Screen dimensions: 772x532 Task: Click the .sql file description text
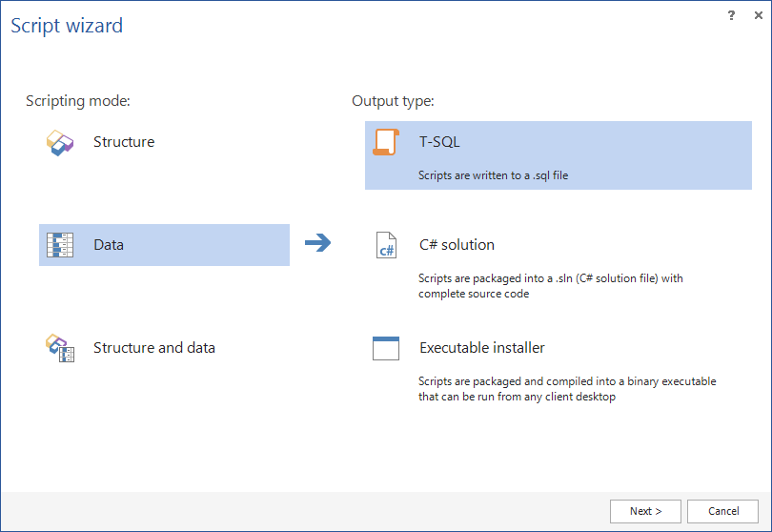[493, 175]
